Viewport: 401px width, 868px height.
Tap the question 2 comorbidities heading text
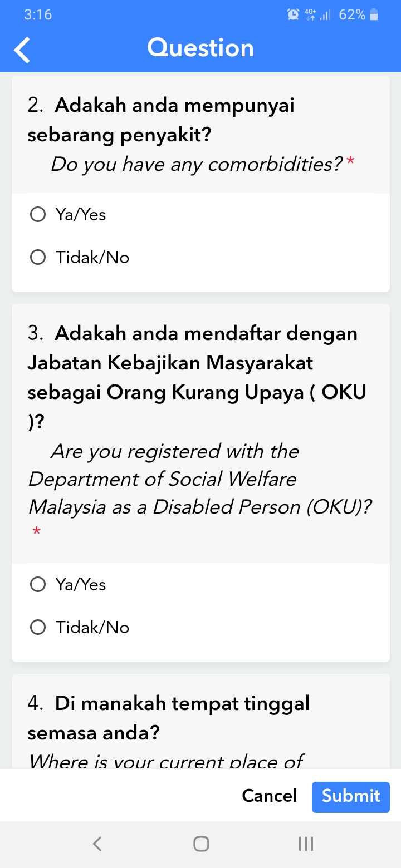161,120
